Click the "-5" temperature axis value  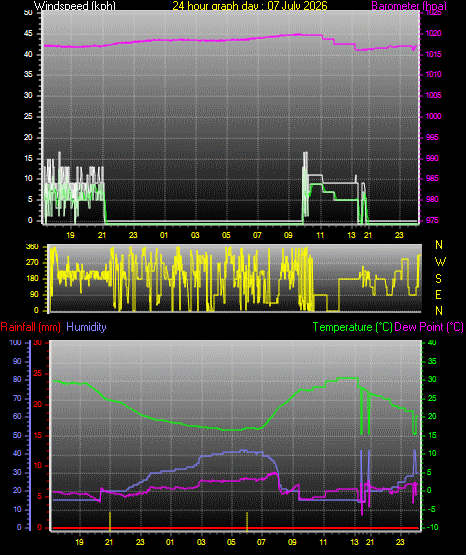tap(431, 509)
